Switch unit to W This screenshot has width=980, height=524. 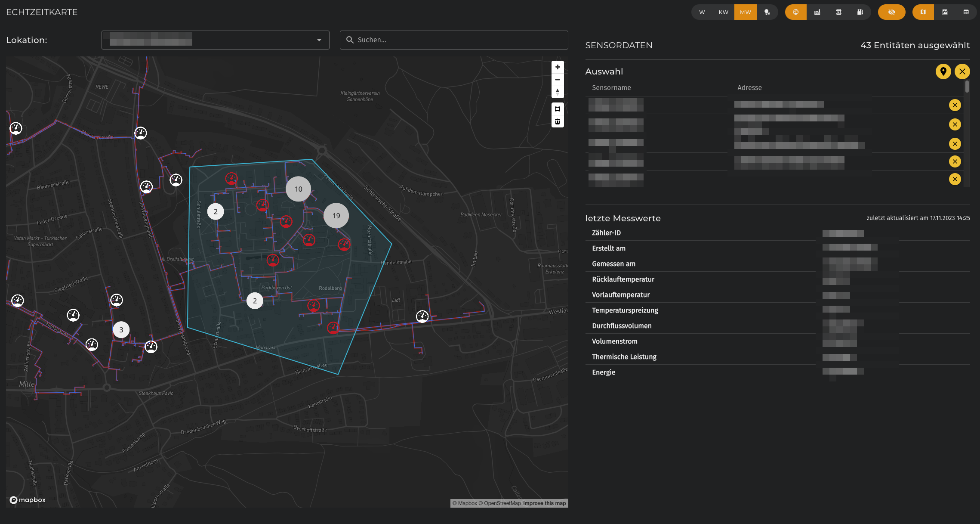(x=702, y=12)
